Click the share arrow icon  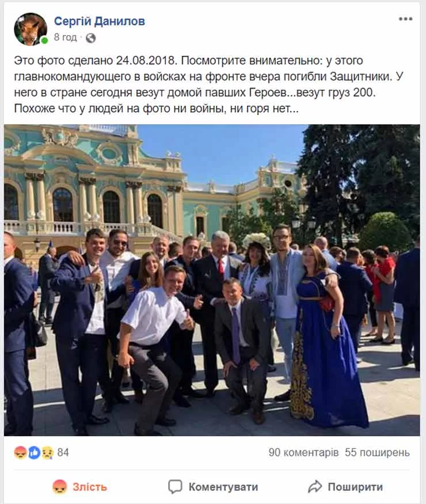coord(315,487)
